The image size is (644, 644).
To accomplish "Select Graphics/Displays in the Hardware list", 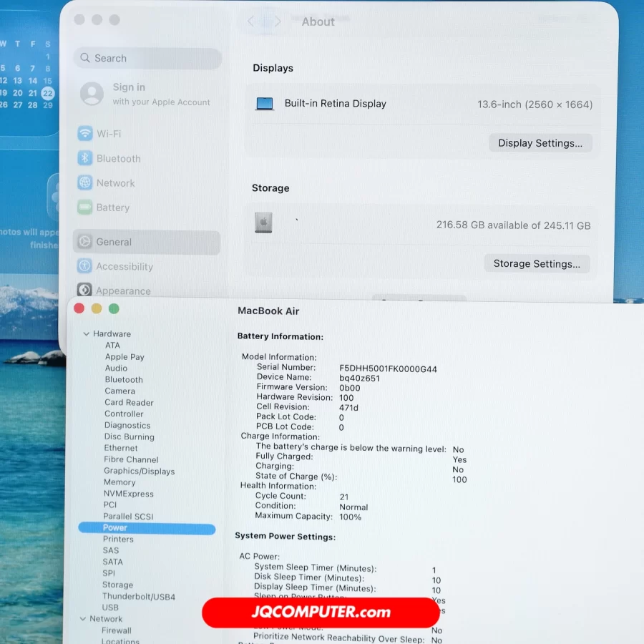I will click(139, 471).
